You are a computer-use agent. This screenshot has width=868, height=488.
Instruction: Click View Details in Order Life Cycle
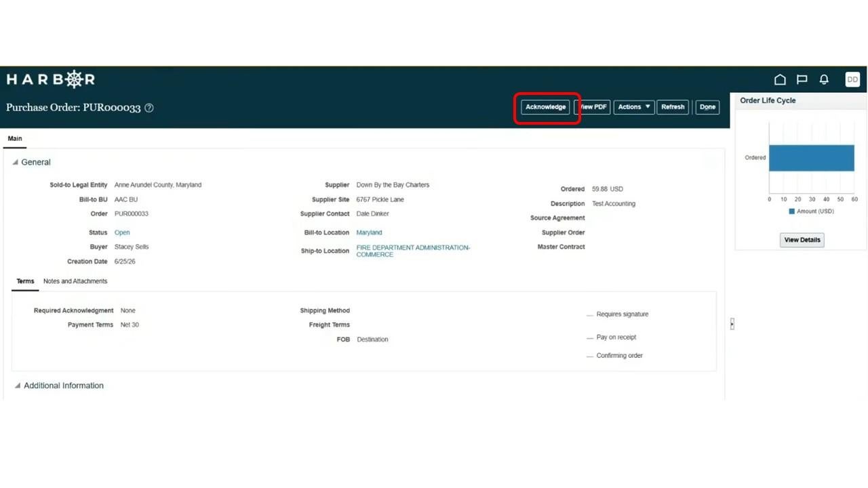click(802, 240)
